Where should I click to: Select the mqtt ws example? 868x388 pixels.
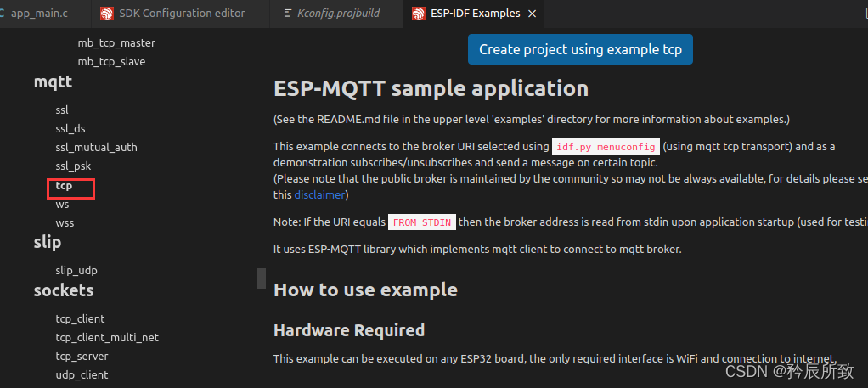(x=62, y=205)
